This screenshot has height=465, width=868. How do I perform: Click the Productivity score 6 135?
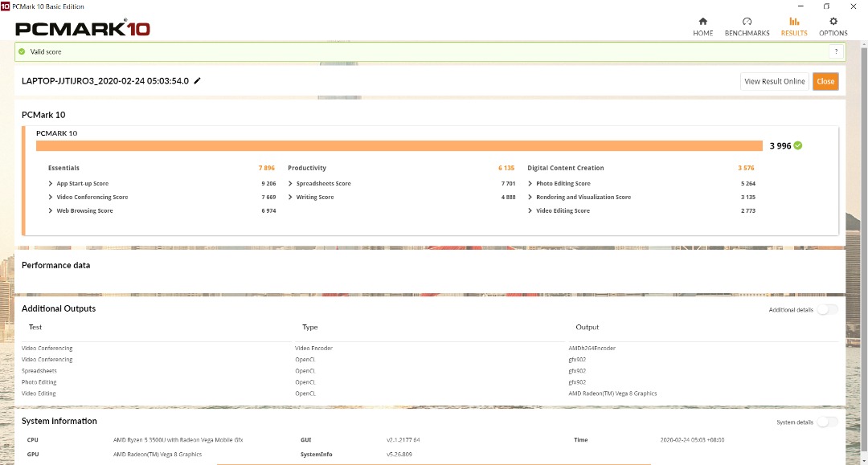click(x=506, y=168)
